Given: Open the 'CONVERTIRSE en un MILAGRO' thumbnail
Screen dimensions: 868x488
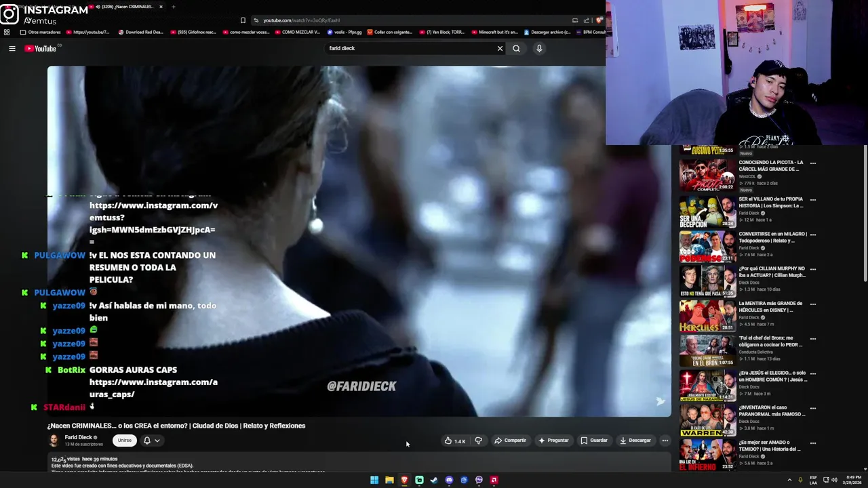Looking at the screenshot, I should point(707,247).
